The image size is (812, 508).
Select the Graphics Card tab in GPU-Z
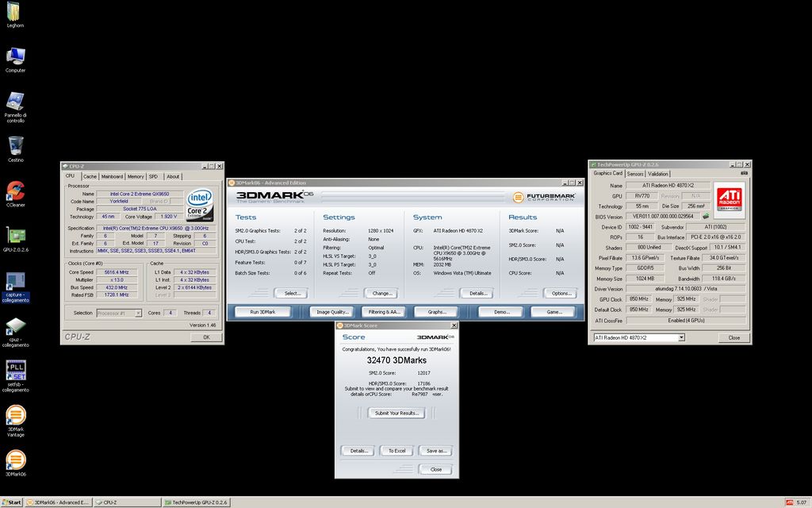[608, 173]
